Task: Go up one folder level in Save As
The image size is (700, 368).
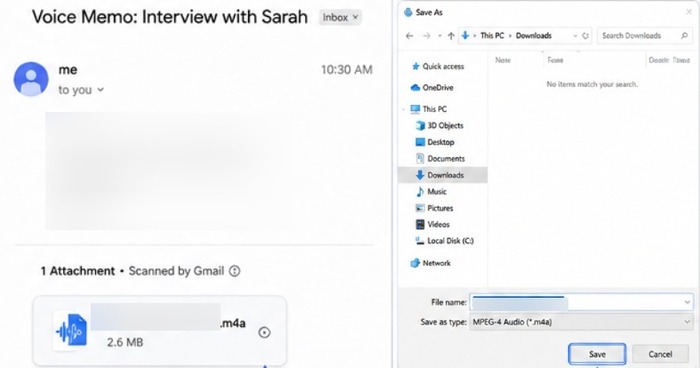Action: (451, 36)
